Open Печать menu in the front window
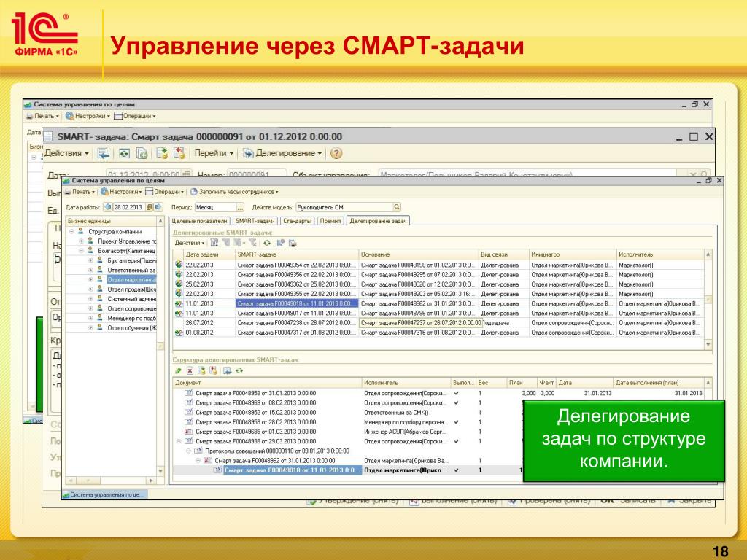The height and width of the screenshot is (560, 747). (80, 192)
